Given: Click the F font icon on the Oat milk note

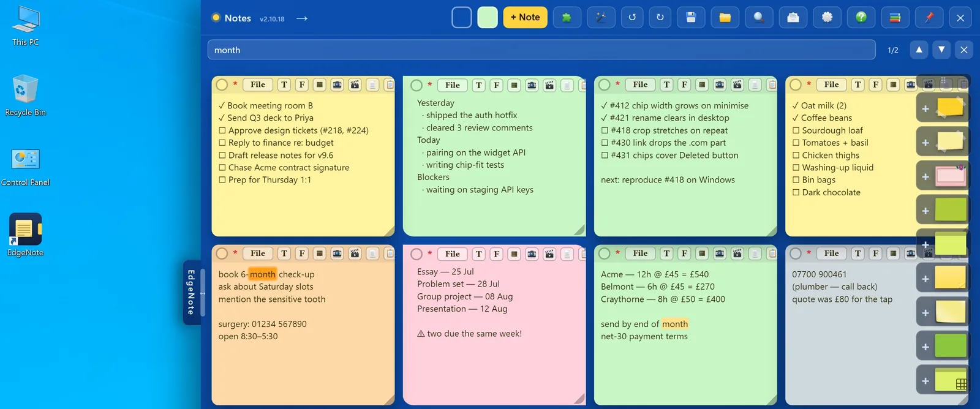Looking at the screenshot, I should point(875,84).
